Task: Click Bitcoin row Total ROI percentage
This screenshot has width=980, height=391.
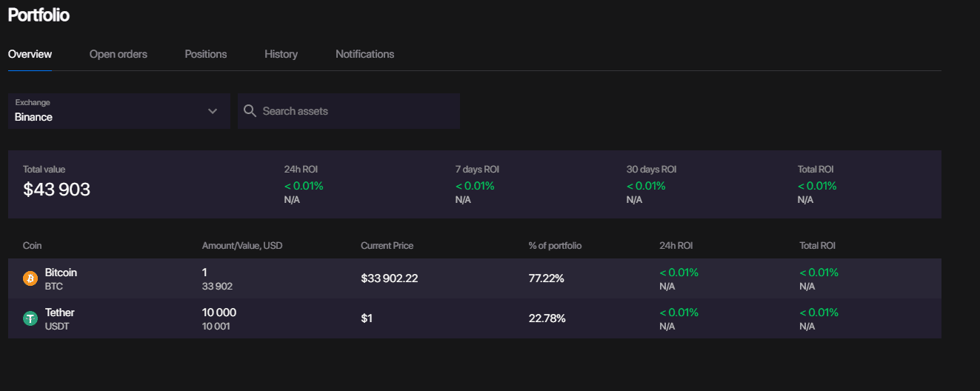Action: click(x=819, y=273)
